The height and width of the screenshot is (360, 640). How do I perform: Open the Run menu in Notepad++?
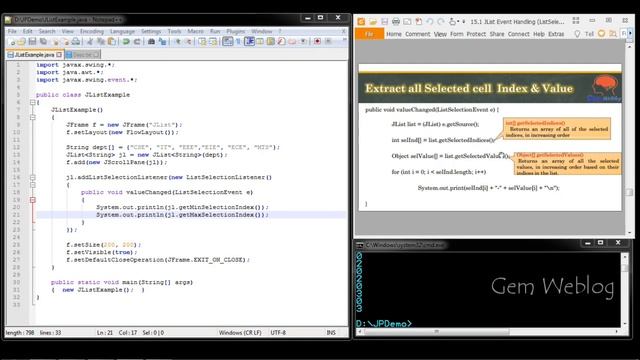coord(215,31)
